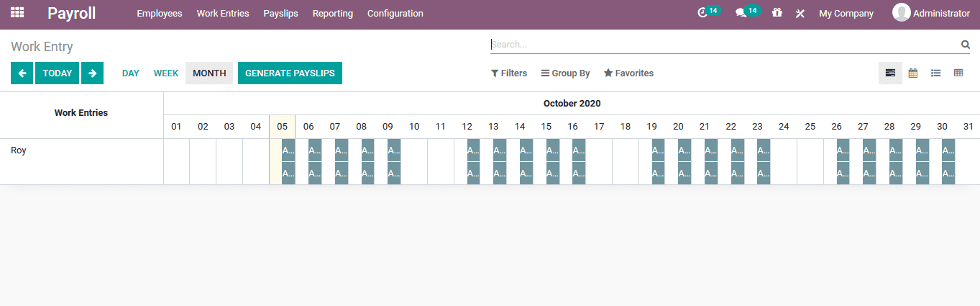
Task: Click the Work Entries column header
Action: (81, 113)
